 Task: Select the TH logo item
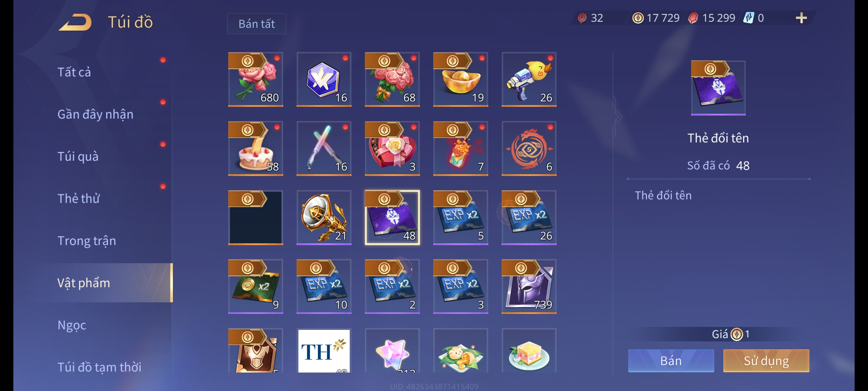[x=324, y=350]
